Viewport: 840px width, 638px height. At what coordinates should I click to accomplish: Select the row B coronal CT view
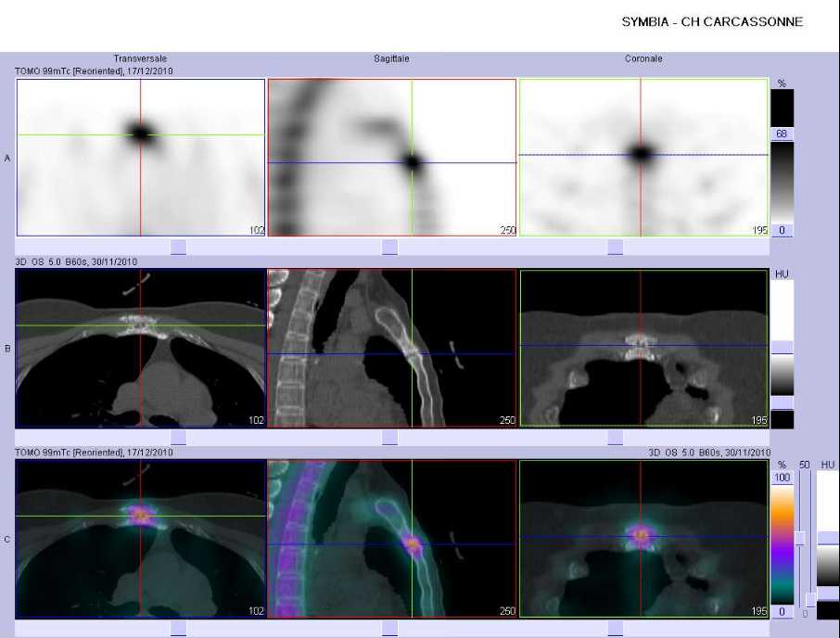tap(644, 348)
